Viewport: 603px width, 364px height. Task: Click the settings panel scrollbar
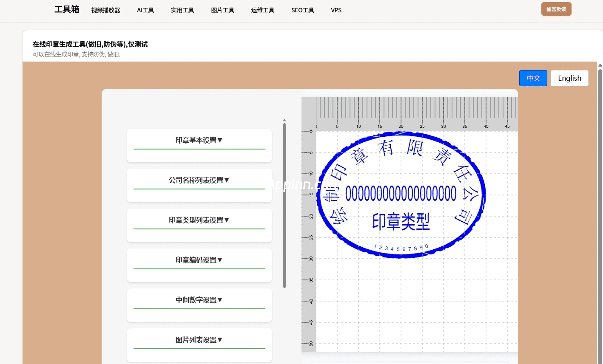pos(284,205)
